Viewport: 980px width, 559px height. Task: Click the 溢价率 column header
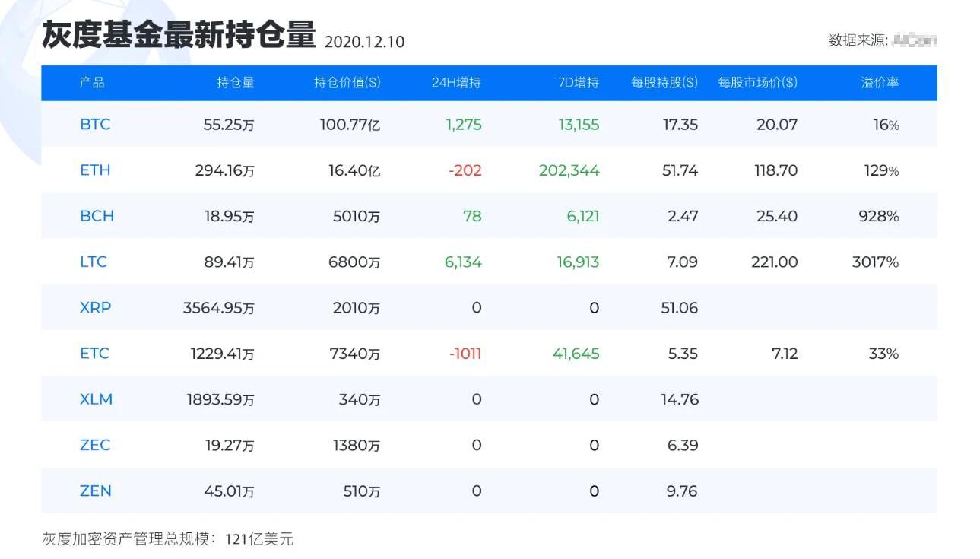(x=880, y=82)
